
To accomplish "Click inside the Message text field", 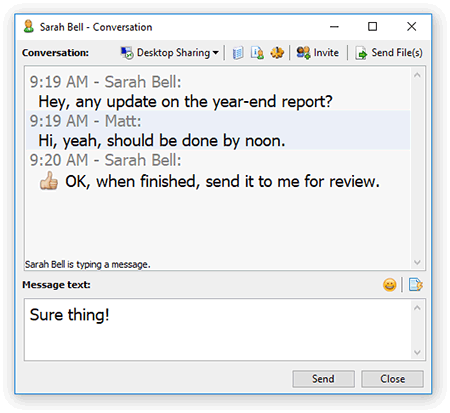I will (x=218, y=330).
